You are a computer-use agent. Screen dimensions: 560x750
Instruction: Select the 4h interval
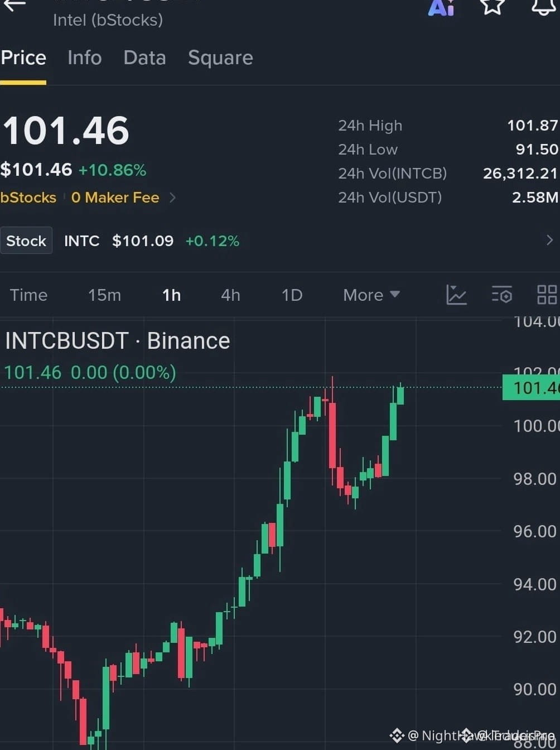point(230,295)
